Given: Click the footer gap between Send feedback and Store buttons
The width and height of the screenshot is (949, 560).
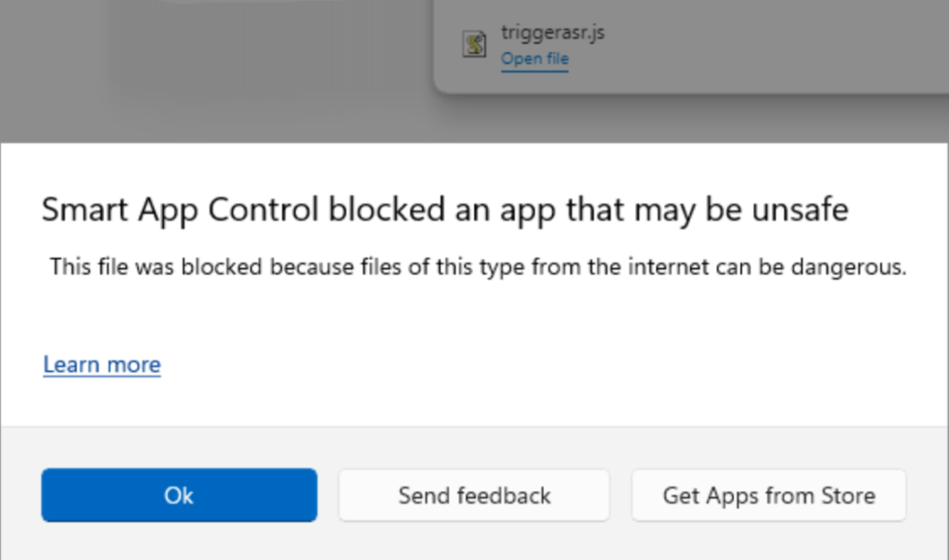Looking at the screenshot, I should [621, 495].
